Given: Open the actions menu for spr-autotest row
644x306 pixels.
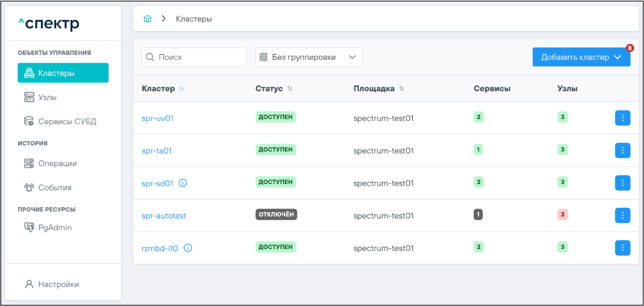Looking at the screenshot, I should pyautogui.click(x=622, y=215).
